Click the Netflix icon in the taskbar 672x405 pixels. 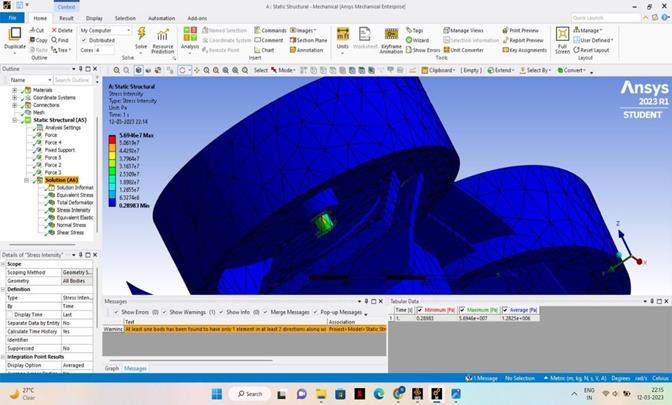pyautogui.click(x=360, y=393)
